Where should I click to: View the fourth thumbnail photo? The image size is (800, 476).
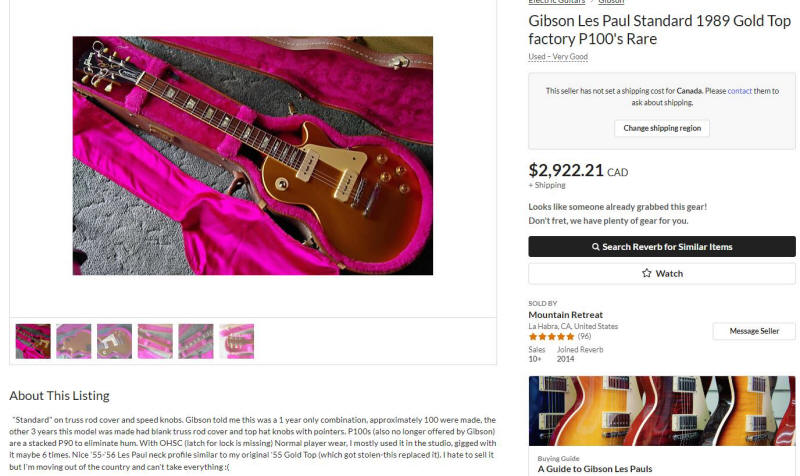coord(155,341)
